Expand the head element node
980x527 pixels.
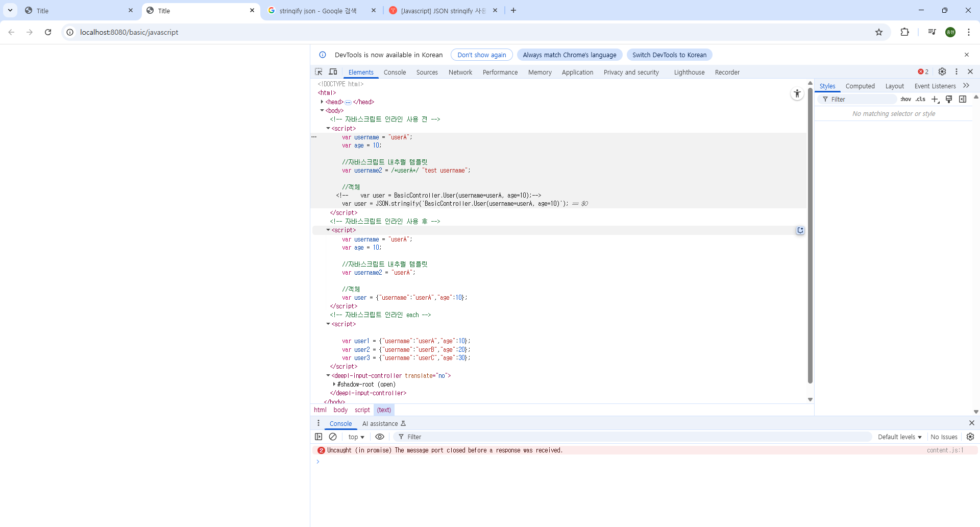pos(322,102)
